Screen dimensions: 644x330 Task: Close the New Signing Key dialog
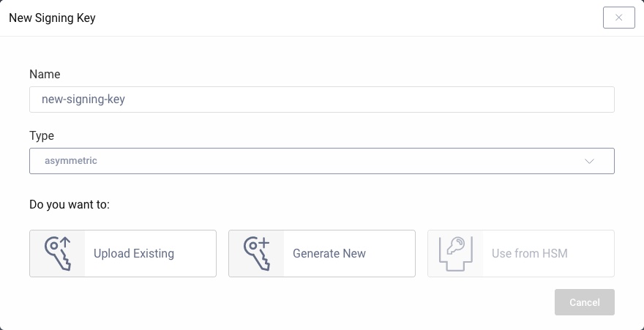(618, 18)
